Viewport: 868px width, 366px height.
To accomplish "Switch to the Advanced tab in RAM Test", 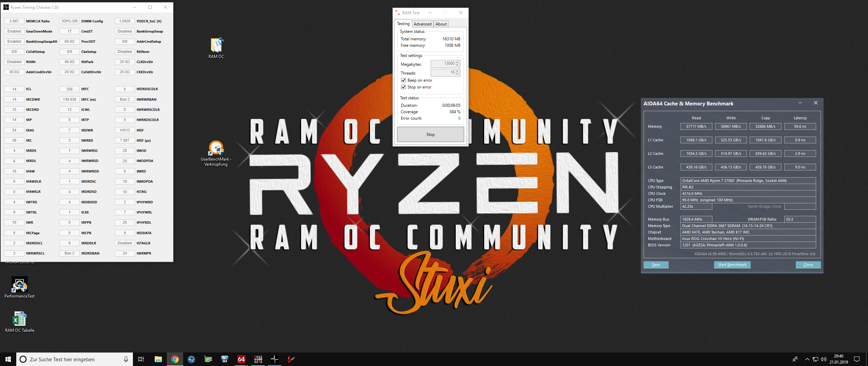I will point(422,24).
